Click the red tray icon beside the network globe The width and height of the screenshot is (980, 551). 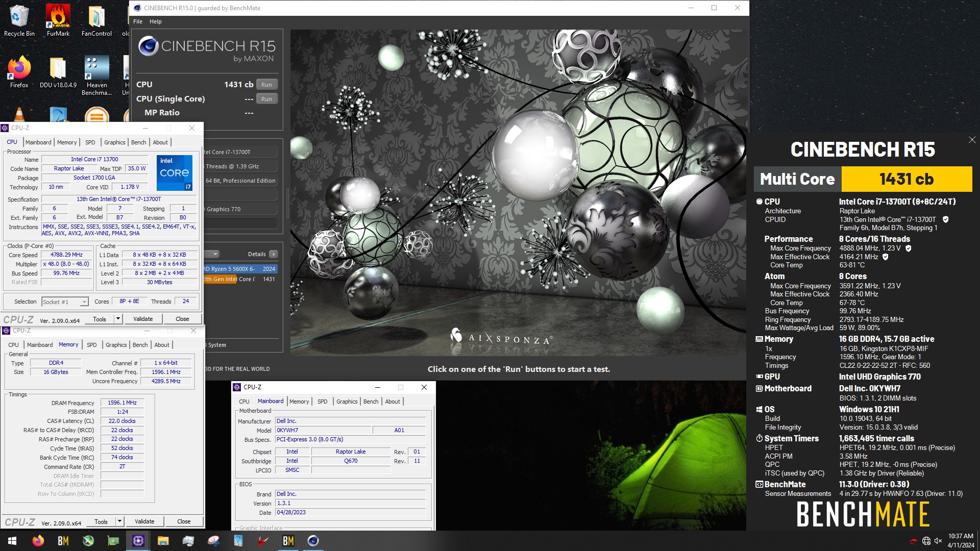click(914, 541)
